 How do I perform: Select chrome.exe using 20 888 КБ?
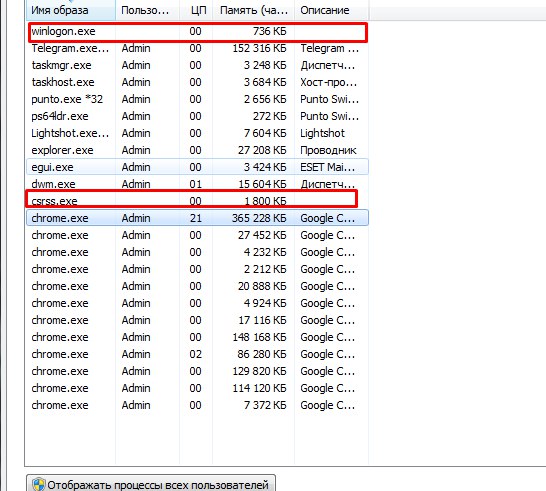click(197, 286)
